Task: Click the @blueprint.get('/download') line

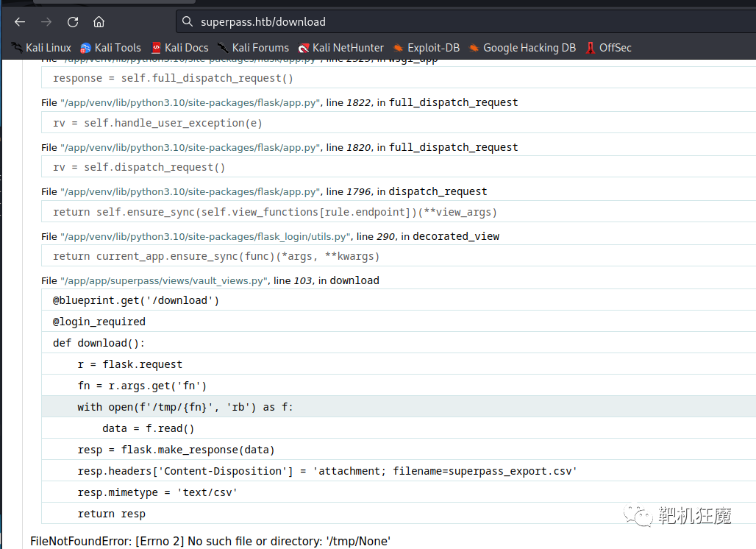Action: (x=399, y=300)
